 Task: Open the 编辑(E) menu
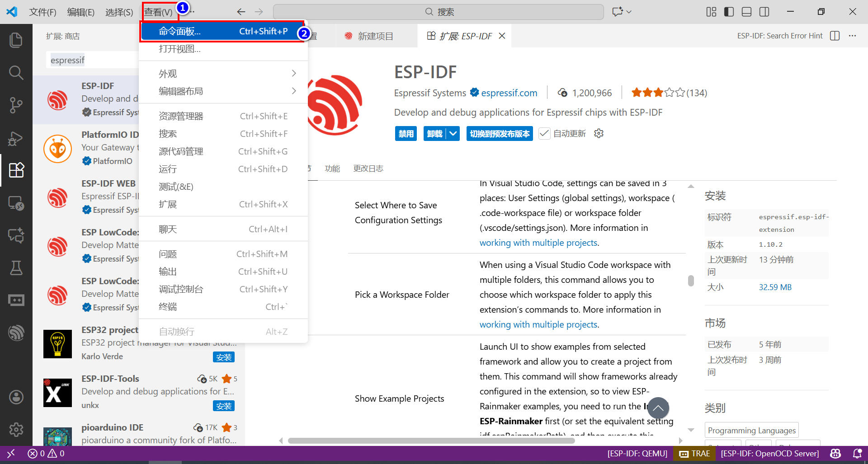pyautogui.click(x=81, y=12)
